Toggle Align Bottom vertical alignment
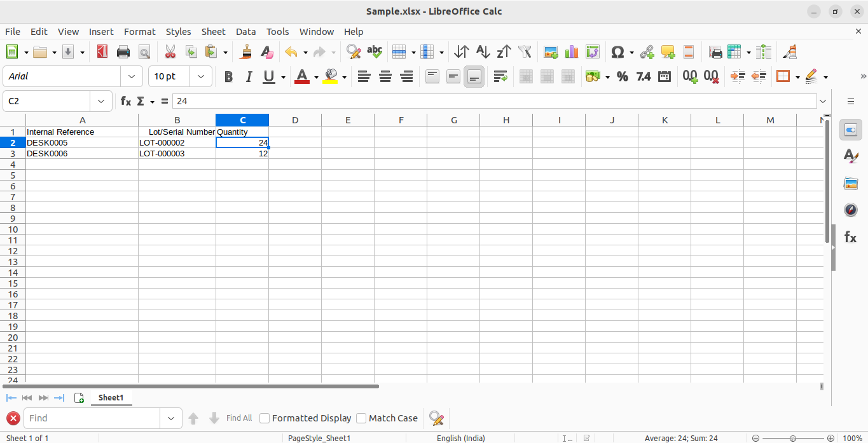The image size is (868, 443). tap(474, 76)
